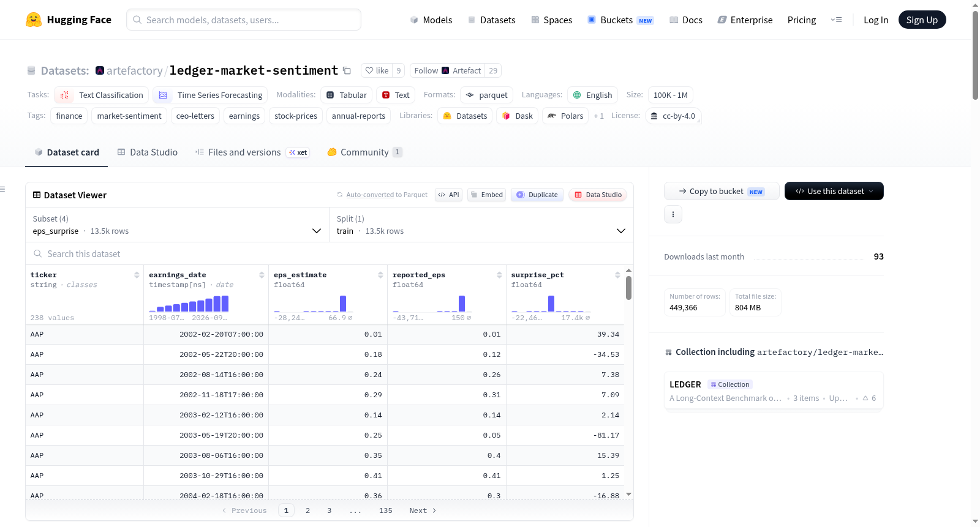The height and width of the screenshot is (527, 980).
Task: Toggle the left sidebar menu icon
Action: tap(2, 189)
